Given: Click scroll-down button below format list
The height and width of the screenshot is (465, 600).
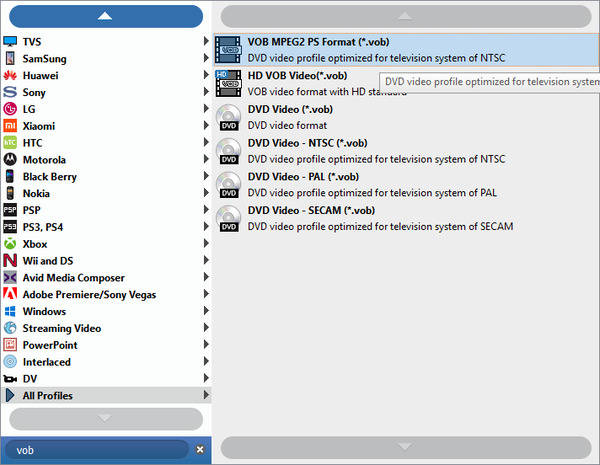Looking at the screenshot, I should click(x=406, y=447).
